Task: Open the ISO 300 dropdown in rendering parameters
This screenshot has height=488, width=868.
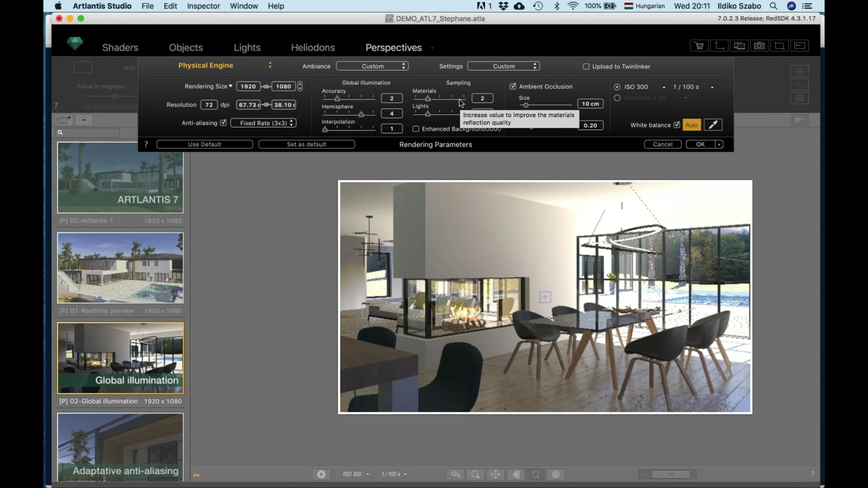Action: [x=664, y=87]
